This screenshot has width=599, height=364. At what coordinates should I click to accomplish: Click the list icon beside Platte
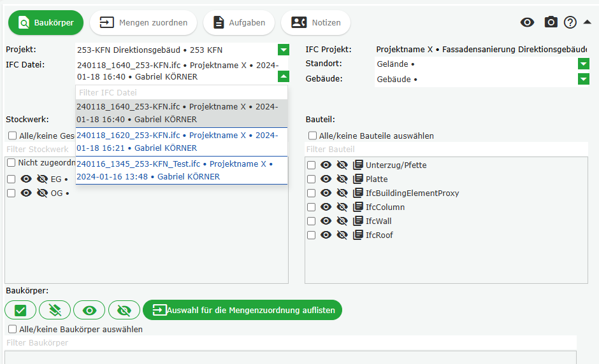[x=357, y=179]
